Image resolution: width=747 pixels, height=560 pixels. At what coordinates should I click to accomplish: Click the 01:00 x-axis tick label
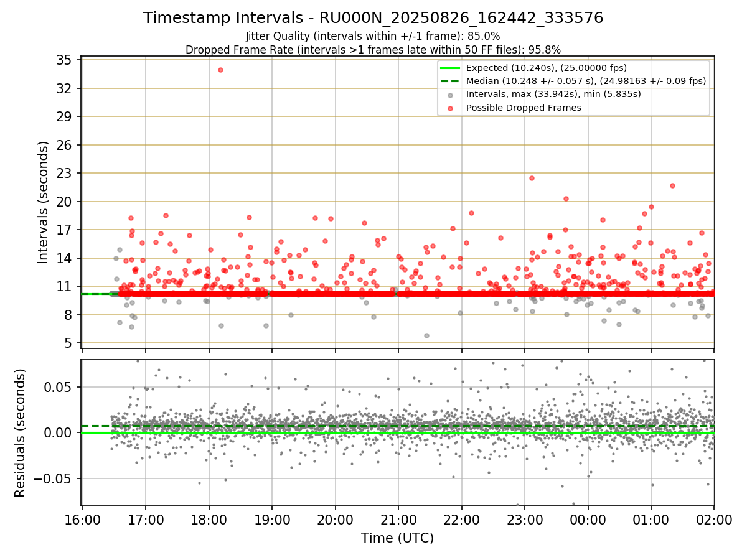click(651, 519)
